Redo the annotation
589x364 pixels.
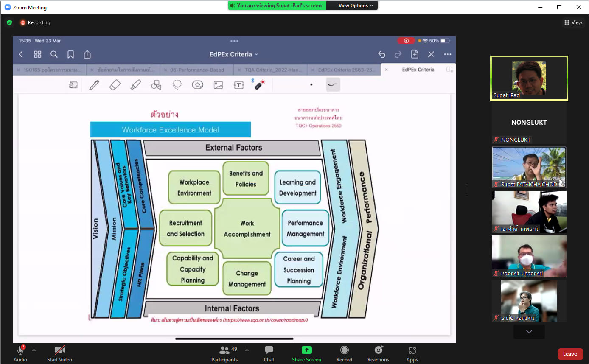(398, 54)
